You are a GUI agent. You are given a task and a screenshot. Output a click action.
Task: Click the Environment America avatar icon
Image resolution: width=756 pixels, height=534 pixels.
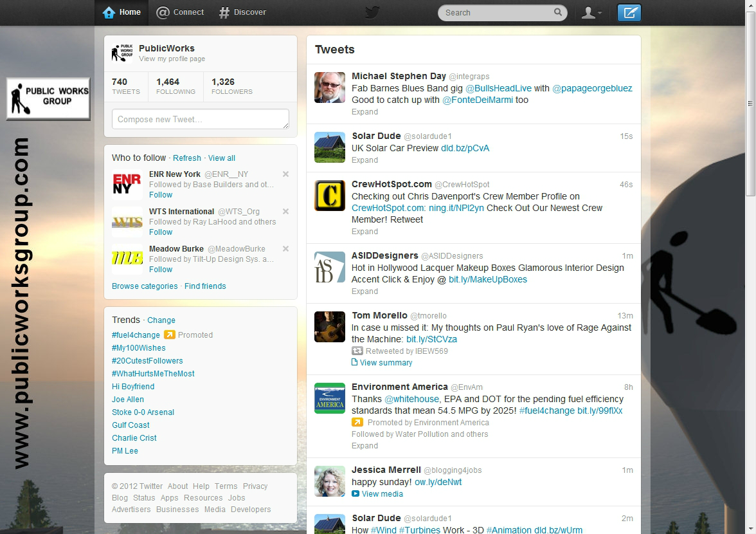pos(330,398)
